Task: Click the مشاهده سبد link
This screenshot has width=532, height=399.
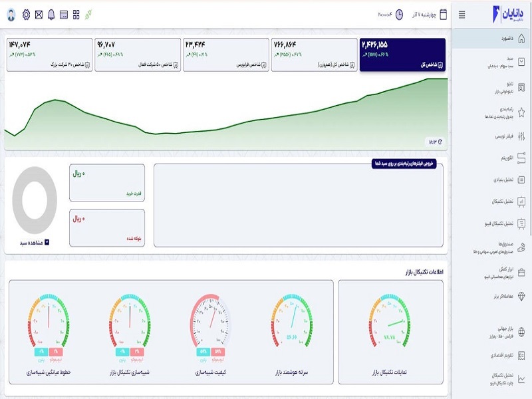Action: (35, 243)
